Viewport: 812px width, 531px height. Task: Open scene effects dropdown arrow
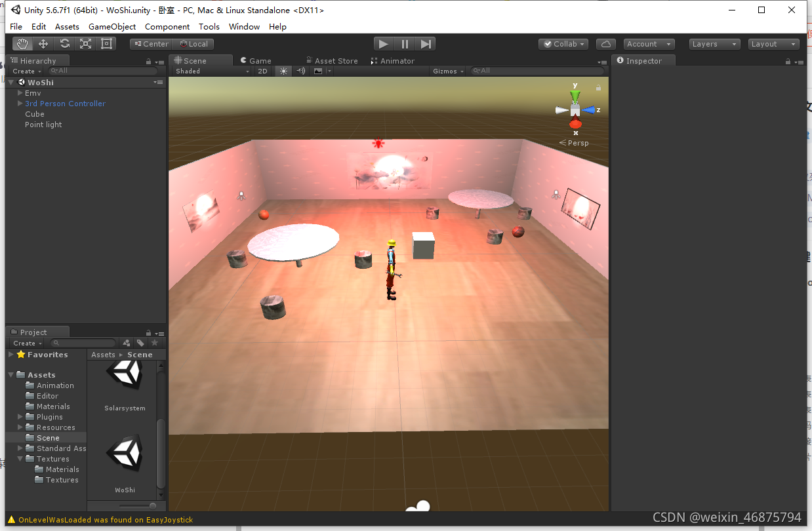click(x=329, y=71)
